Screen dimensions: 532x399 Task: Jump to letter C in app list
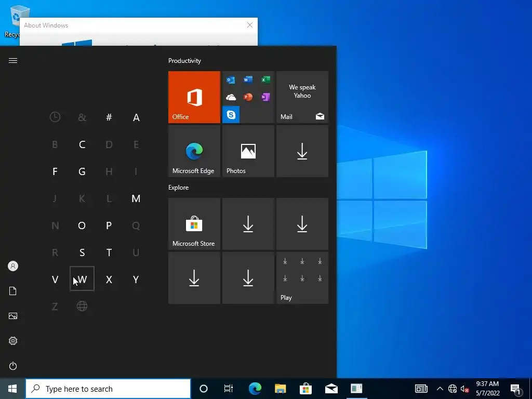[82, 144]
